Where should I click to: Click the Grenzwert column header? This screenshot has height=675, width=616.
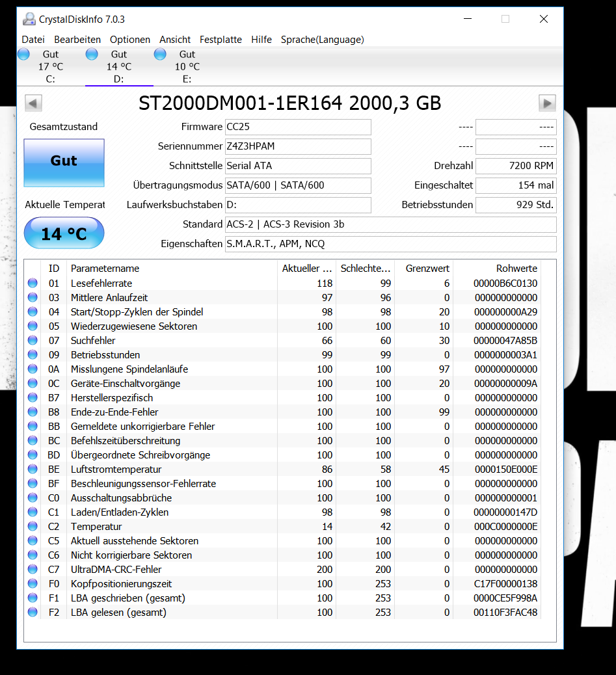[x=424, y=269]
